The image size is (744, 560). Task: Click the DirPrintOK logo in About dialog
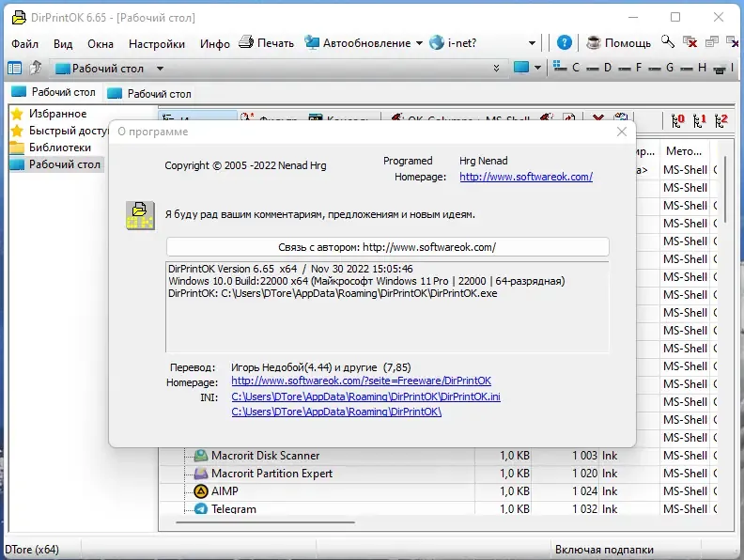(140, 215)
